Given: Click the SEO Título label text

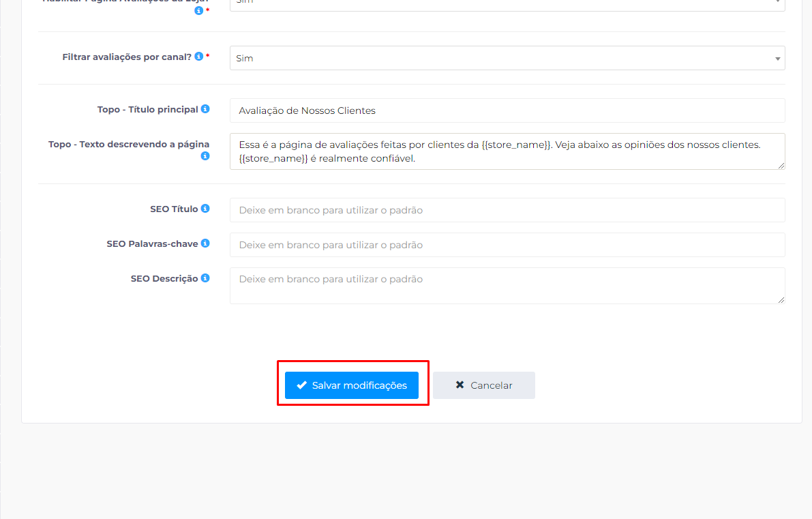Looking at the screenshot, I should (174, 209).
